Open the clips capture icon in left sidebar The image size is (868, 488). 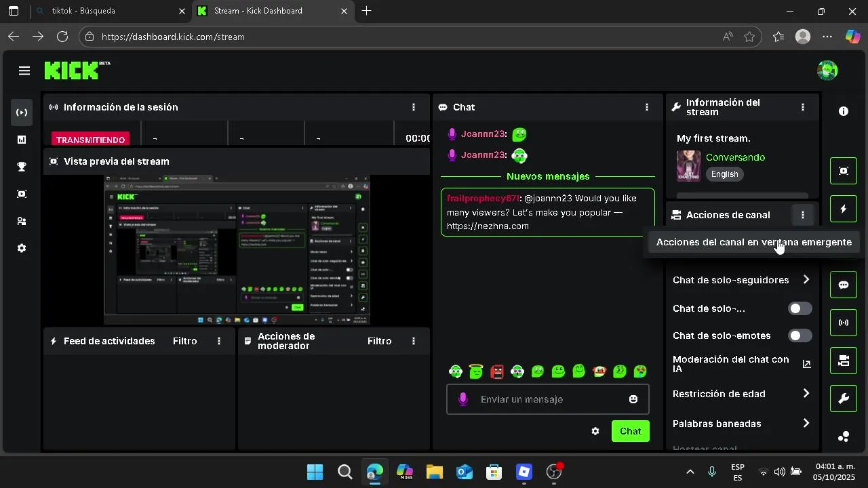click(22, 194)
